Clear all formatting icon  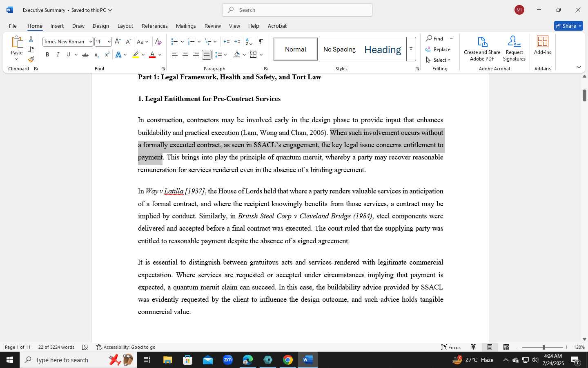[x=158, y=42]
